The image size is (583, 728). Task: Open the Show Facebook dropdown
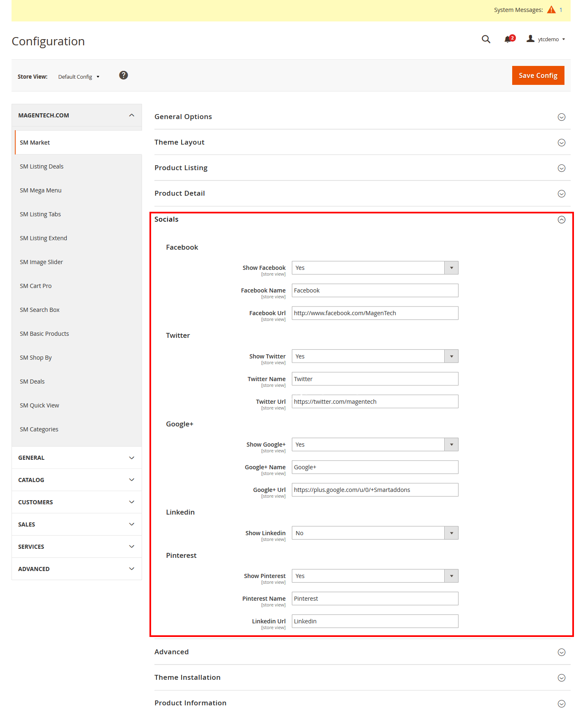tap(375, 268)
